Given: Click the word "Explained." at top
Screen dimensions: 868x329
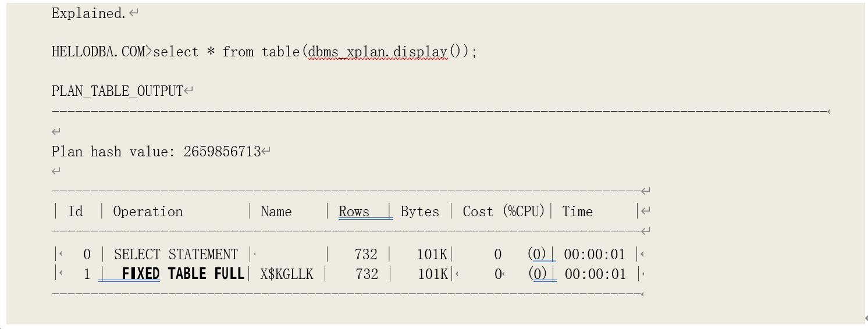Looking at the screenshot, I should pos(88,13).
